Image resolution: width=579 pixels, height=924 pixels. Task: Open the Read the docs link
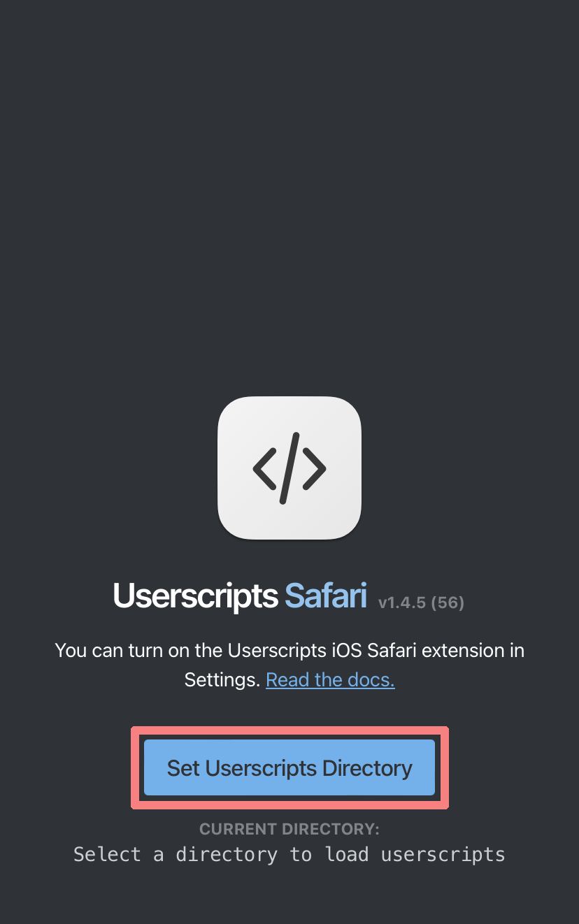[330, 680]
